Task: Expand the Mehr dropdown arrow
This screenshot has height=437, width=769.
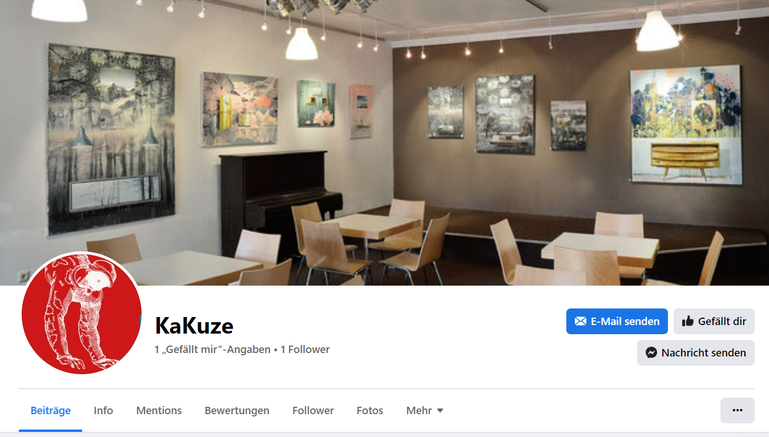Action: point(440,411)
